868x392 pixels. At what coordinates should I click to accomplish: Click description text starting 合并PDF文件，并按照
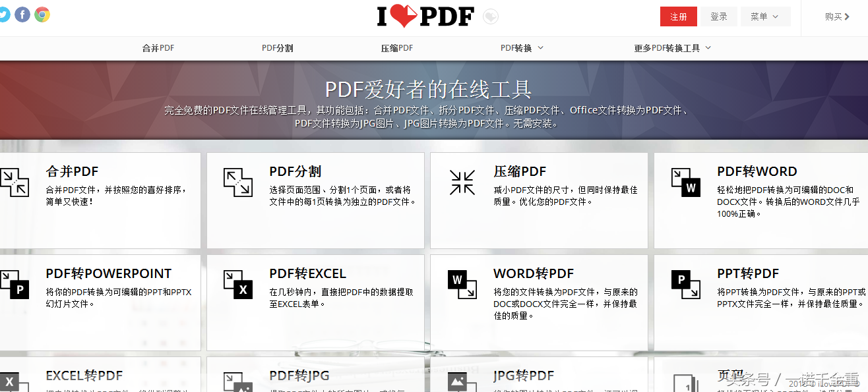116,196
